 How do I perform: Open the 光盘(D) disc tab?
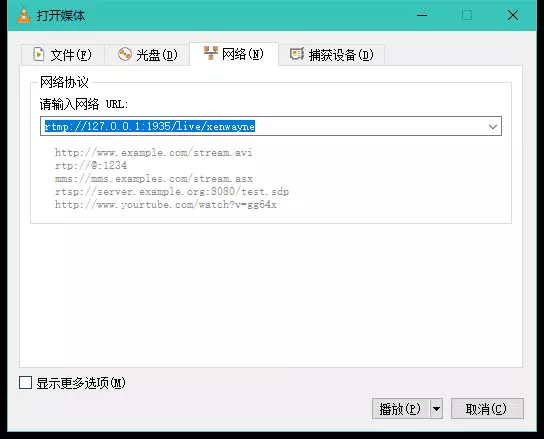tap(147, 55)
